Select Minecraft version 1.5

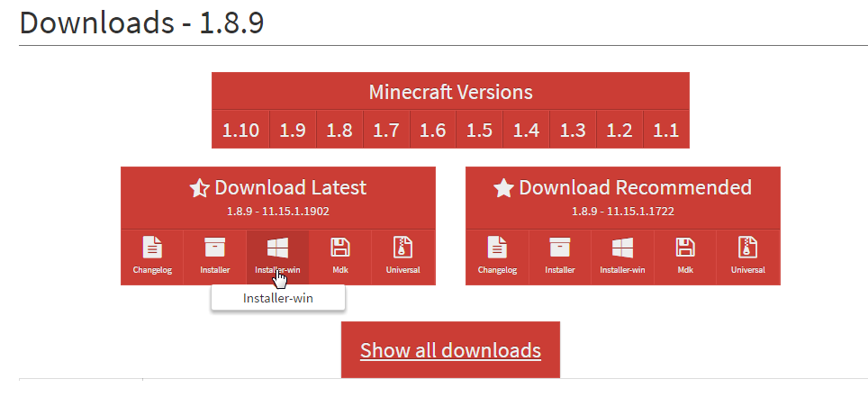pos(479,130)
